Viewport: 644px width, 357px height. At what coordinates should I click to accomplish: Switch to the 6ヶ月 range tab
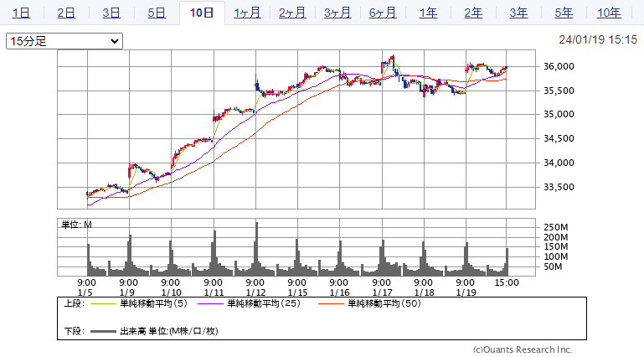pyautogui.click(x=383, y=13)
